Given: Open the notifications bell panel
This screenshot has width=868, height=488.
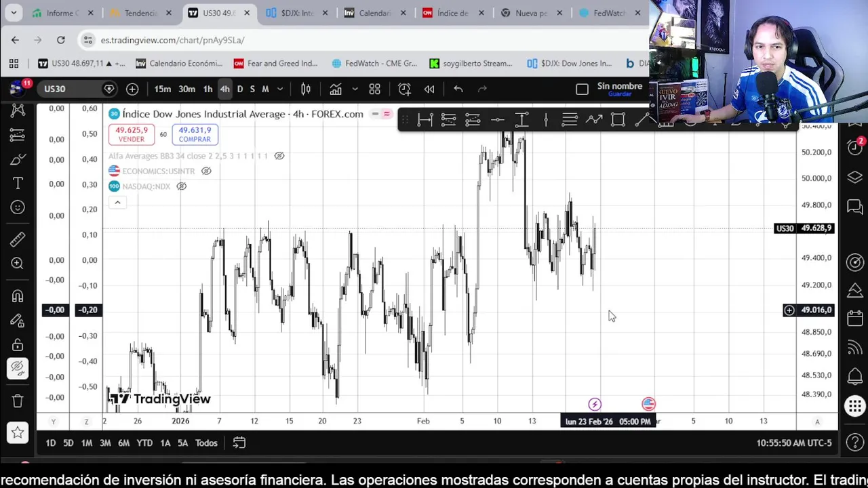Looking at the screenshot, I should pyautogui.click(x=854, y=376).
